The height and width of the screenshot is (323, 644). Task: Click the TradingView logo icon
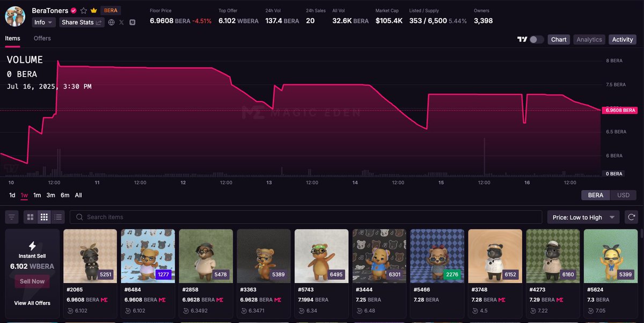[522, 40]
